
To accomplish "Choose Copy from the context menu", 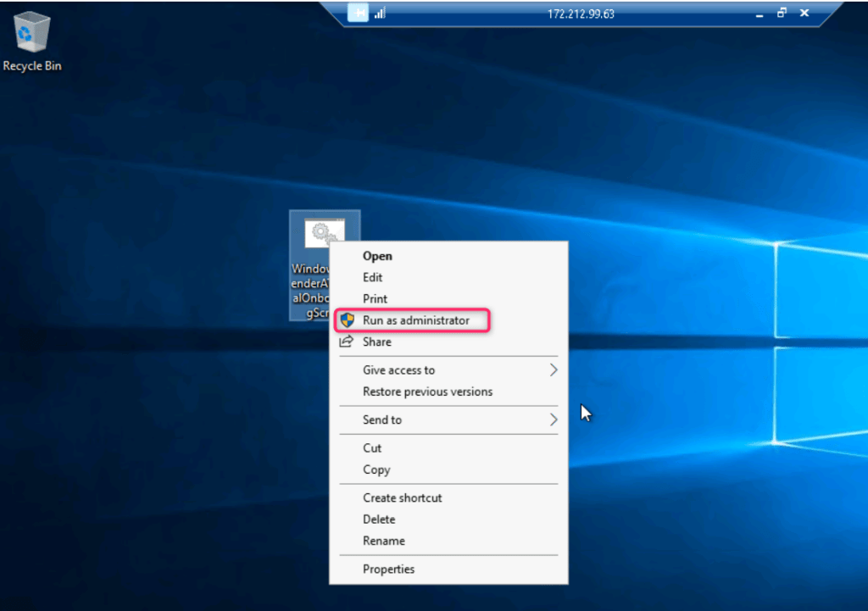I will click(x=376, y=469).
